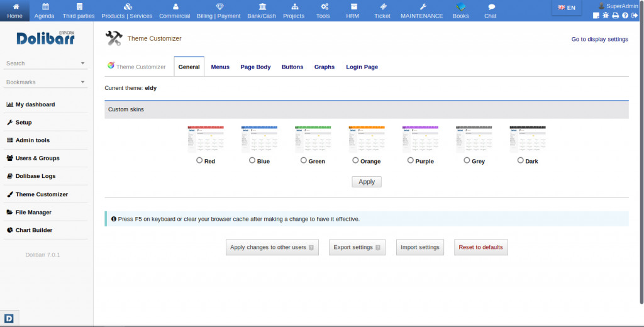Viewport: 644px width, 327px height.
Task: Expand the Bookmarks dropdown
Action: click(82, 82)
